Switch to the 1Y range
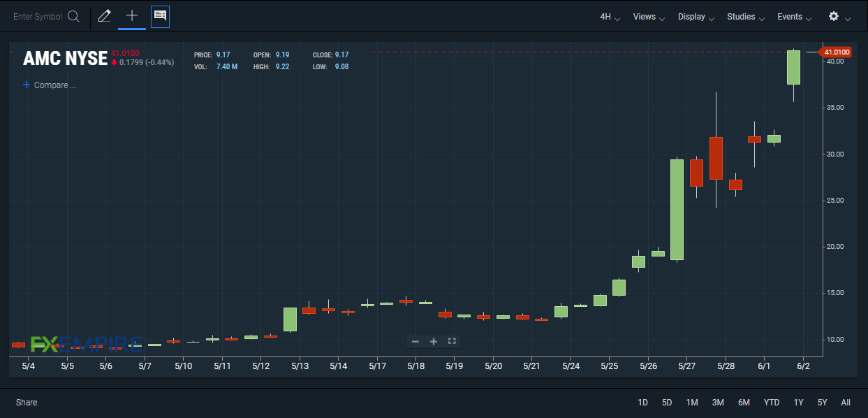 coord(798,403)
